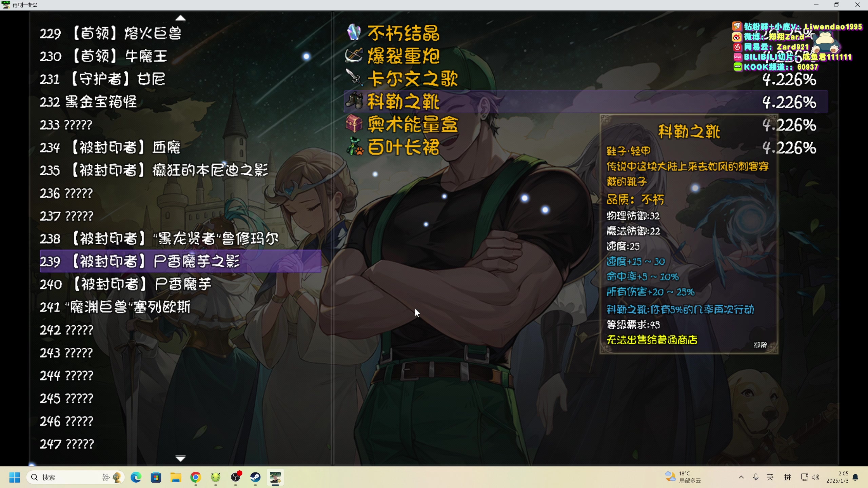Toggle the 拼 IME mode indicator
Viewport: 868px width, 488px height.
click(788, 477)
